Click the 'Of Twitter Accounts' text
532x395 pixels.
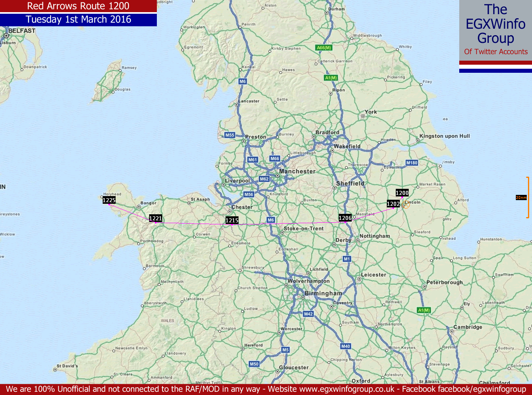(496, 52)
